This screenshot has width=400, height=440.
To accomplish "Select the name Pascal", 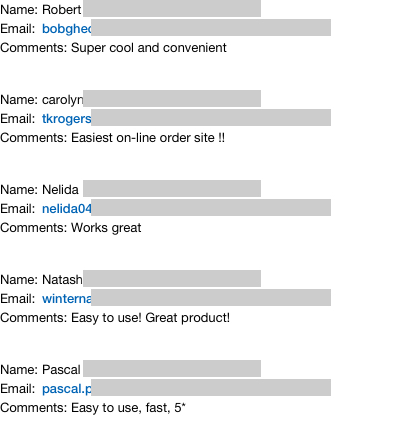I will [x=61, y=370].
